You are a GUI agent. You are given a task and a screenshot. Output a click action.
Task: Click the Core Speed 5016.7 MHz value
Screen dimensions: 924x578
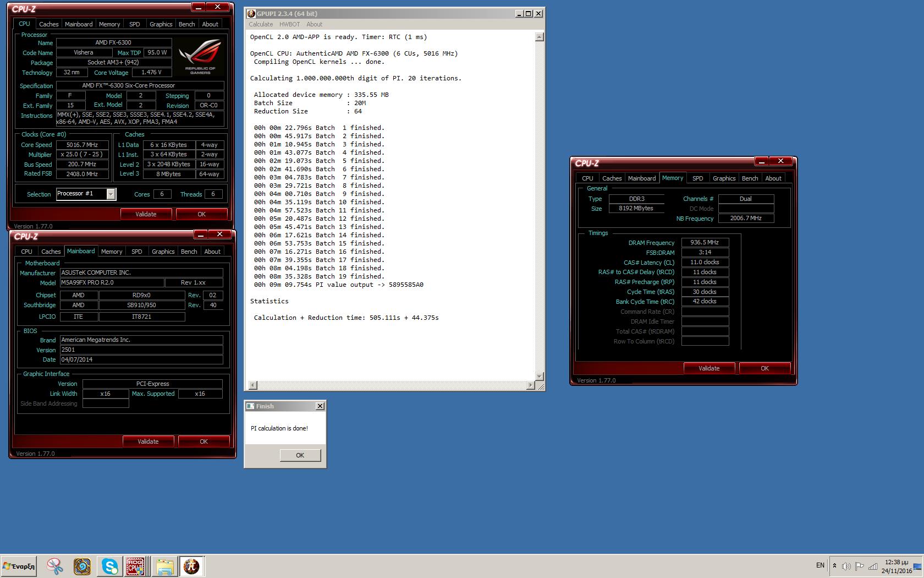82,145
